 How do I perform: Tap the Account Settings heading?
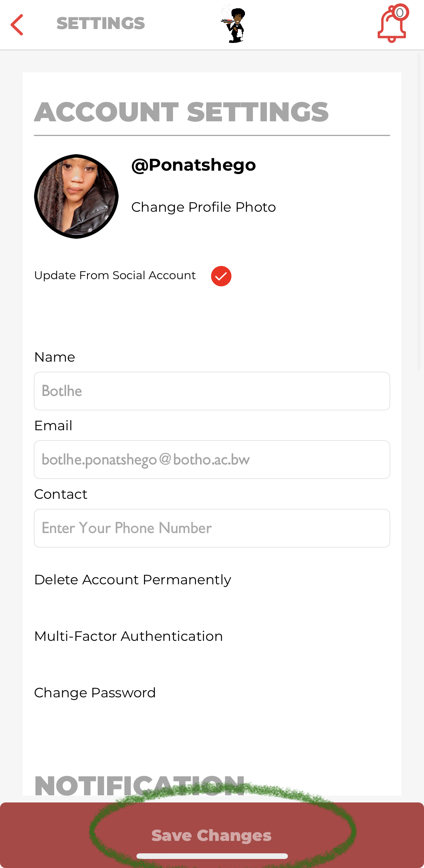coord(181,112)
